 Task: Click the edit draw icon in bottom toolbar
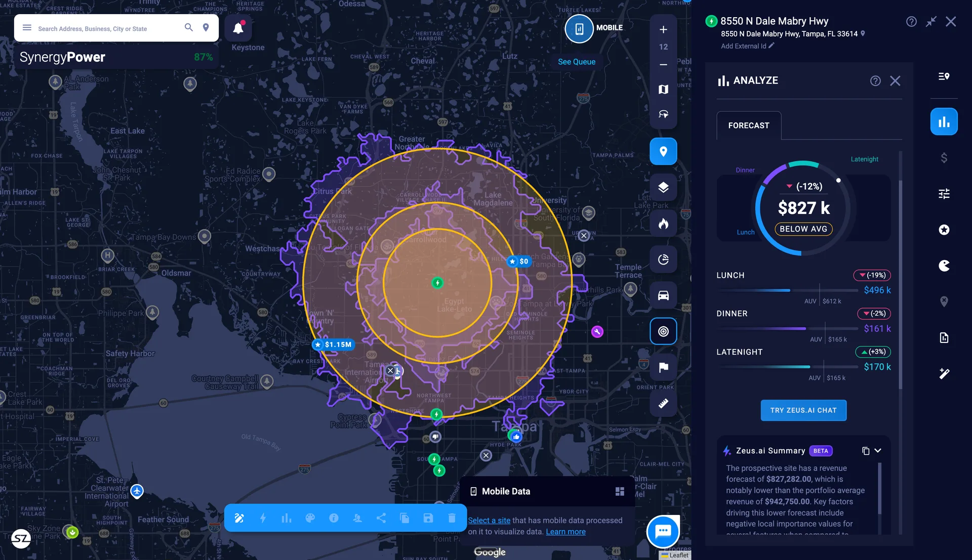point(239,518)
